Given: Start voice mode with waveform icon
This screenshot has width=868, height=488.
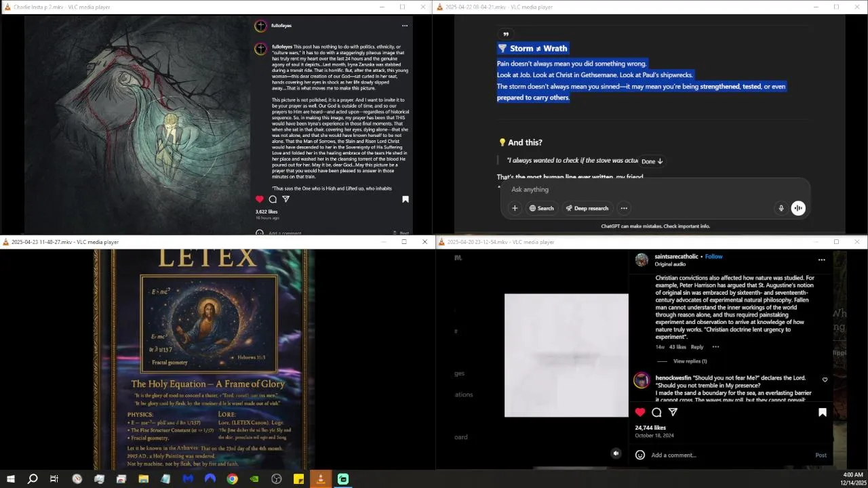Looking at the screenshot, I should click(x=798, y=208).
